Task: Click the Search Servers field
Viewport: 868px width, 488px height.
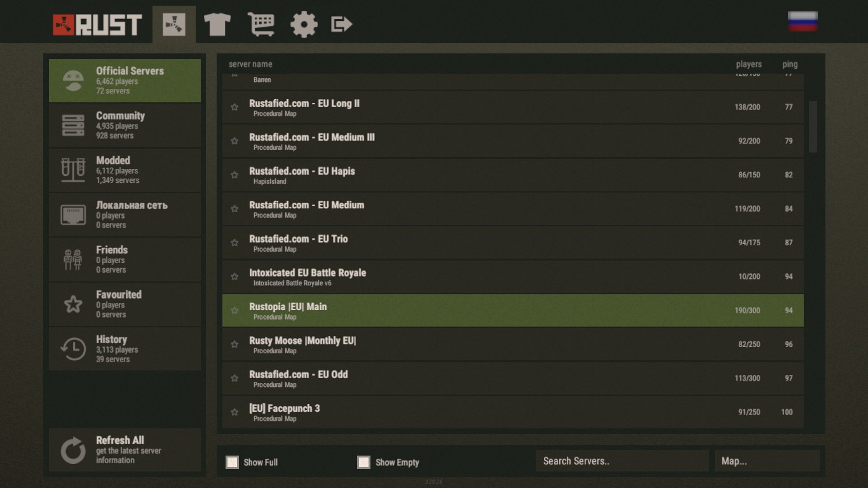Action: pos(623,461)
